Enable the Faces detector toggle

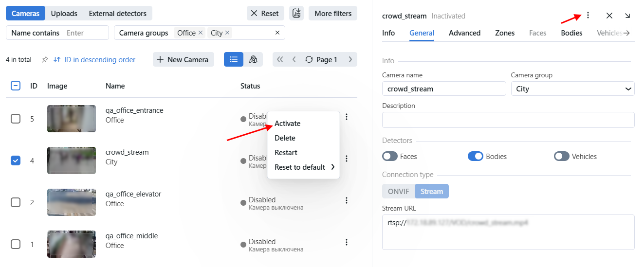(x=390, y=157)
